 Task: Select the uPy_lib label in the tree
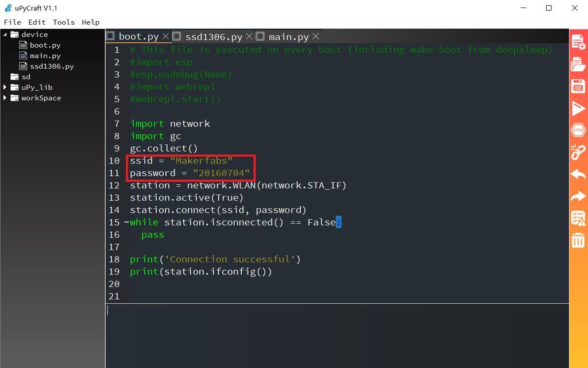[x=37, y=87]
